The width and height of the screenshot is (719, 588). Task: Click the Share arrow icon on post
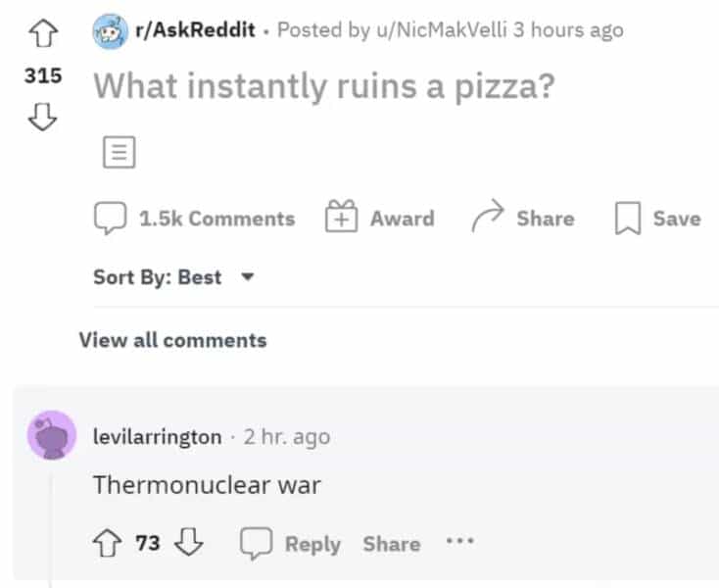pyautogui.click(x=487, y=218)
